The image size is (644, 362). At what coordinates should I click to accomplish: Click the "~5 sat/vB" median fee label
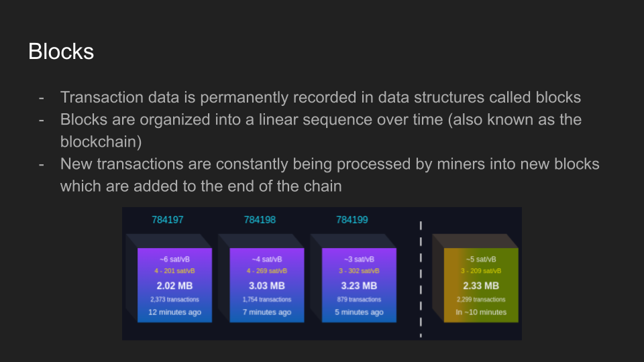coord(481,259)
